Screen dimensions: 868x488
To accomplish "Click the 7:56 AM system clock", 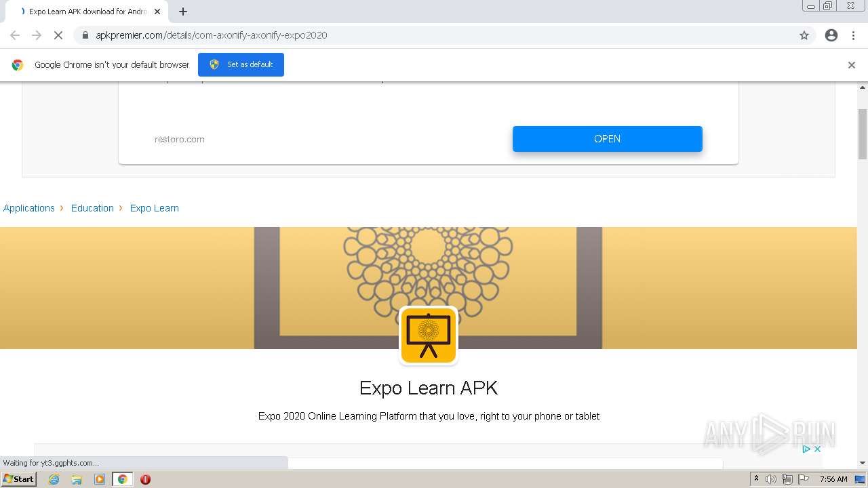I will coord(833,479).
